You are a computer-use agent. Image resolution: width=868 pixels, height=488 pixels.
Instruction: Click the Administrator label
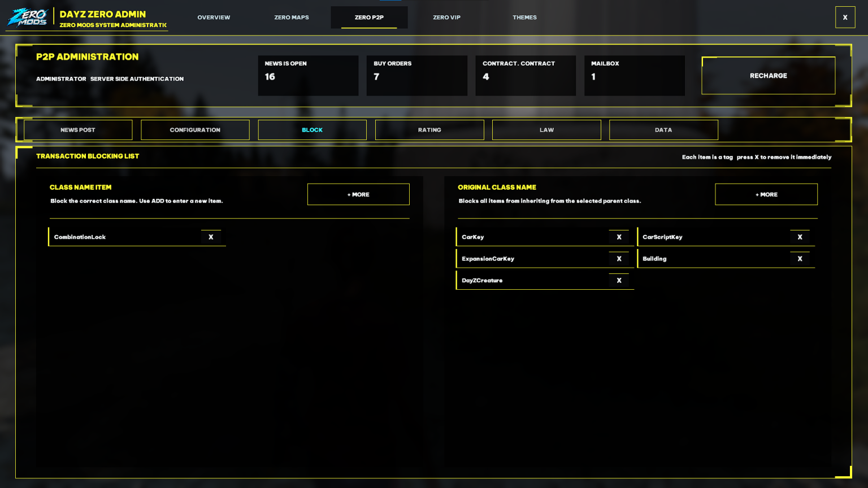point(61,79)
